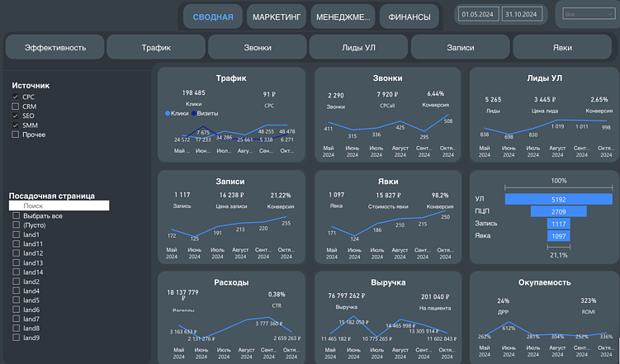Uncheck the CPC source checkbox
The image size is (620, 364).
click(x=16, y=97)
